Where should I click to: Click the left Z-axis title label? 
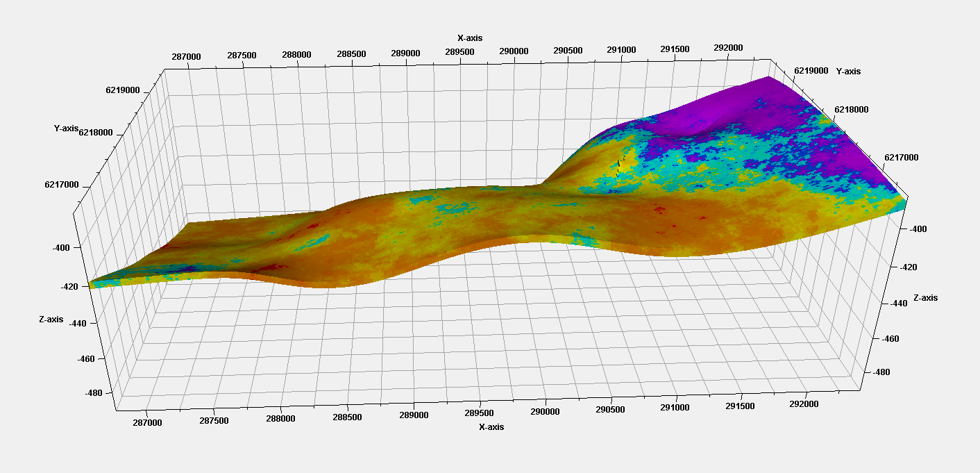click(x=51, y=320)
